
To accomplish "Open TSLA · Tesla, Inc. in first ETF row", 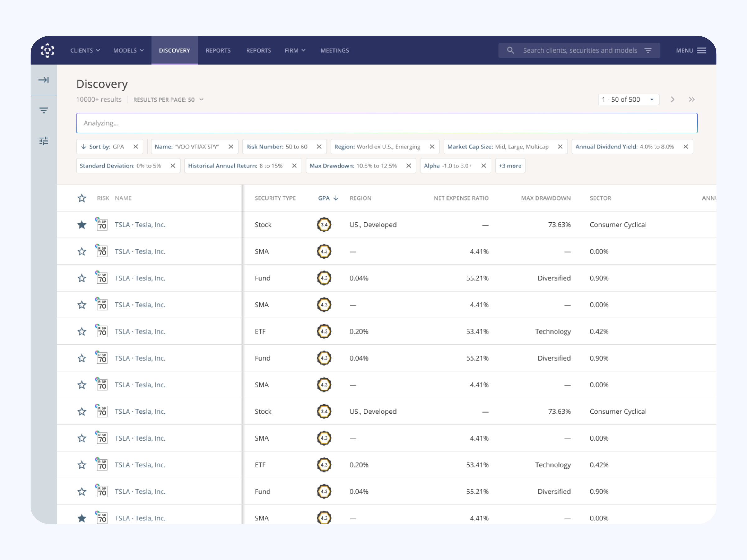I will pos(140,331).
